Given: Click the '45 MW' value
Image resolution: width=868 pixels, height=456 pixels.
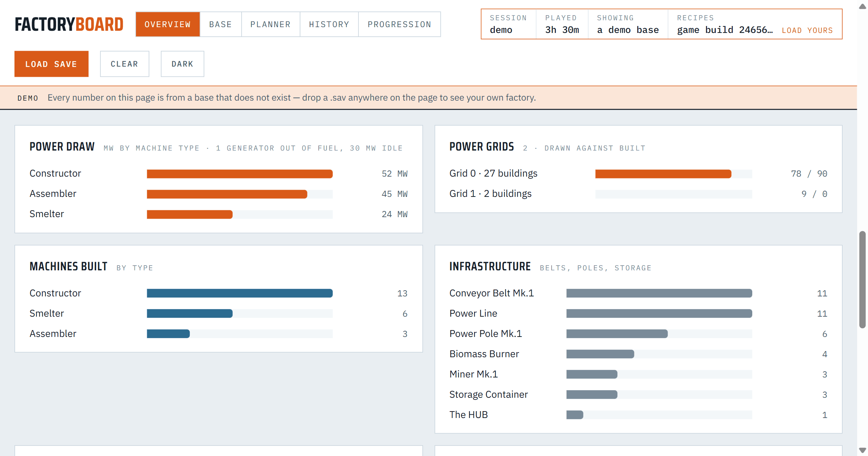Looking at the screenshot, I should pyautogui.click(x=395, y=194).
